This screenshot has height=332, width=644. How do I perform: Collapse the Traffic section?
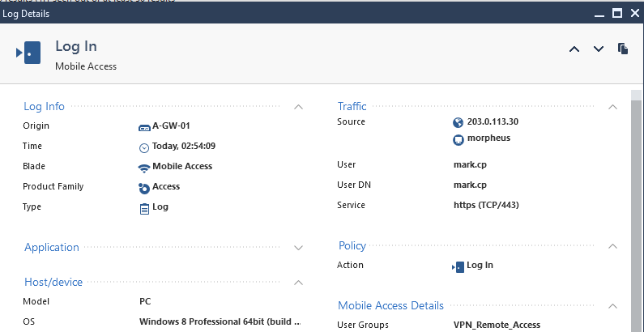tap(612, 107)
